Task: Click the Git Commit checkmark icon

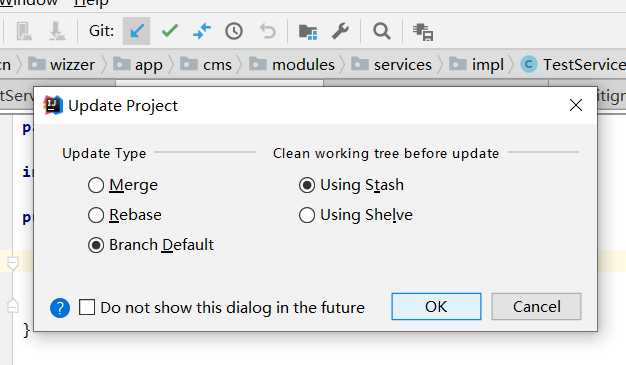Action: click(x=170, y=31)
